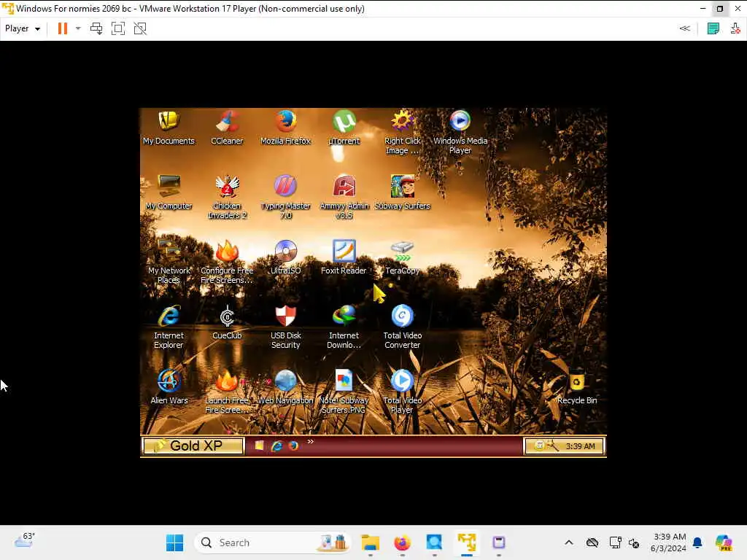Launch Alien Wars desktop icon
The image size is (747, 560).
click(169, 386)
